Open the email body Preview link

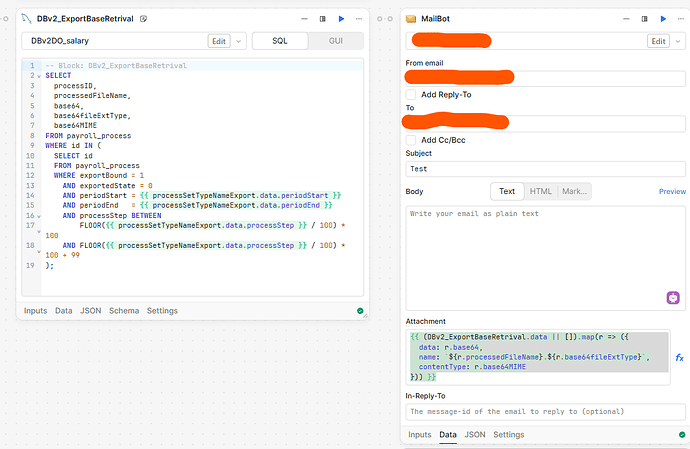click(672, 191)
